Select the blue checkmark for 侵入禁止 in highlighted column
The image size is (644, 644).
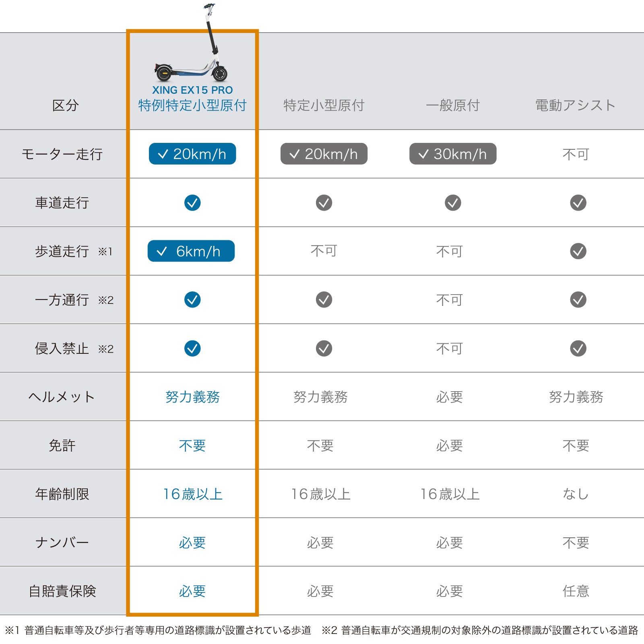coord(192,349)
